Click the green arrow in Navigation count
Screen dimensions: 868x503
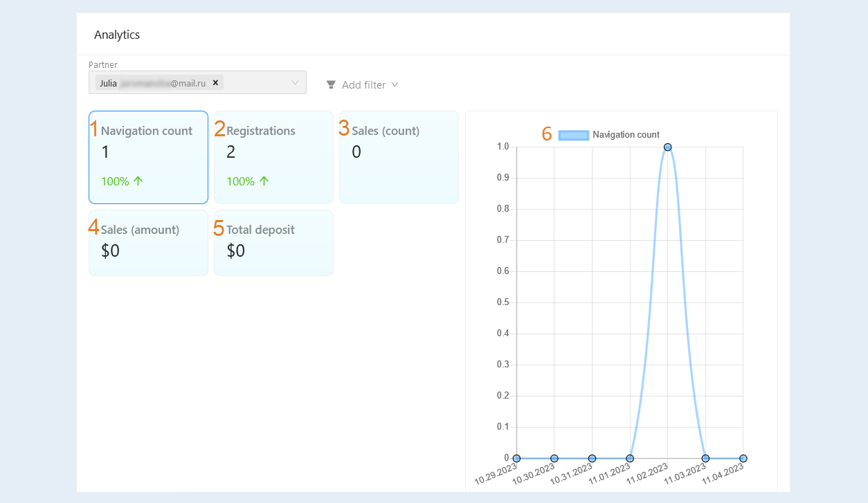(138, 181)
